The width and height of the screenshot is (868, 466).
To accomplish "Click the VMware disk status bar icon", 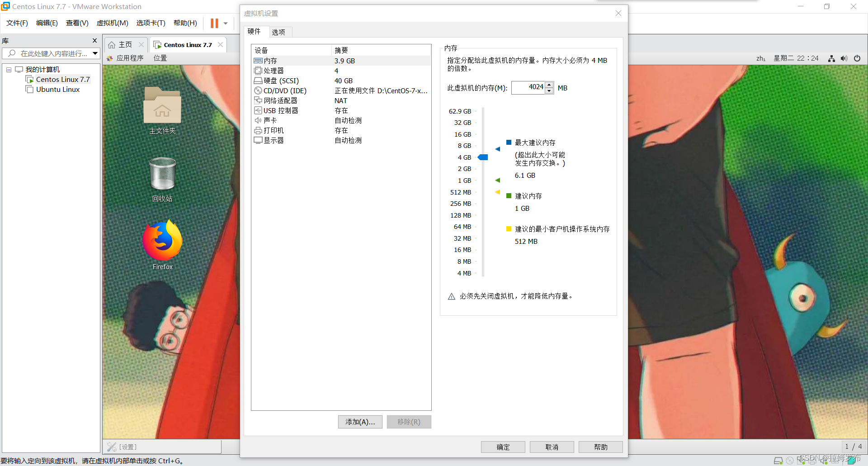I will pos(778,461).
